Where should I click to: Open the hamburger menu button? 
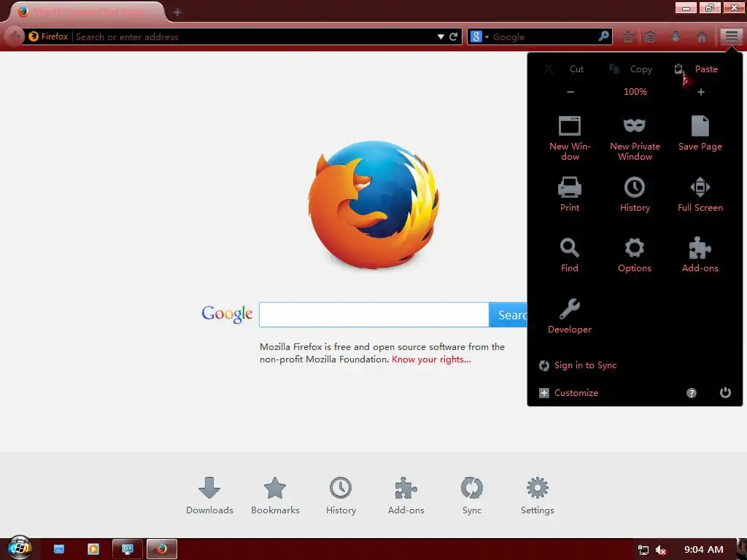click(x=731, y=36)
